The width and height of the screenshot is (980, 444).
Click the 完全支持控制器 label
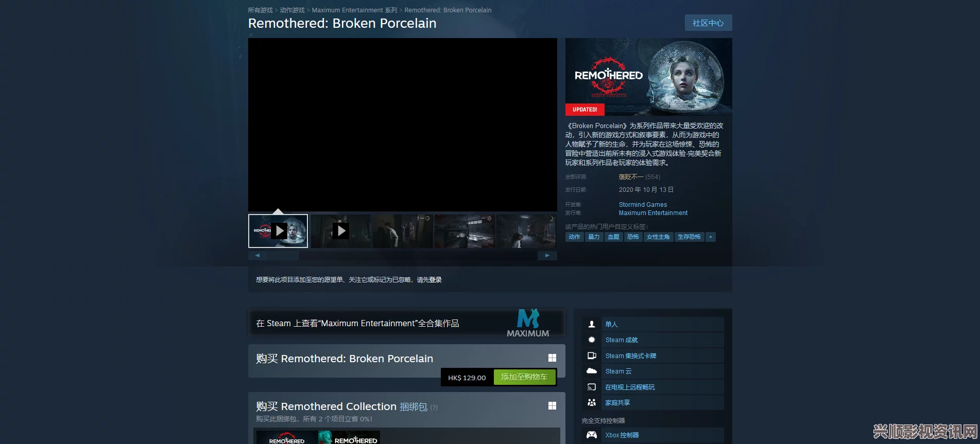[603, 421]
